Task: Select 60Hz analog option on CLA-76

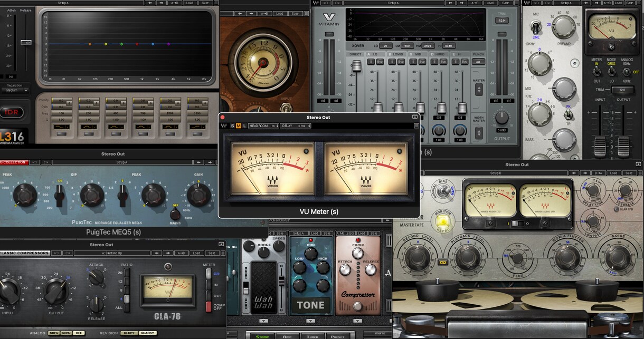Action: pyautogui.click(x=67, y=333)
